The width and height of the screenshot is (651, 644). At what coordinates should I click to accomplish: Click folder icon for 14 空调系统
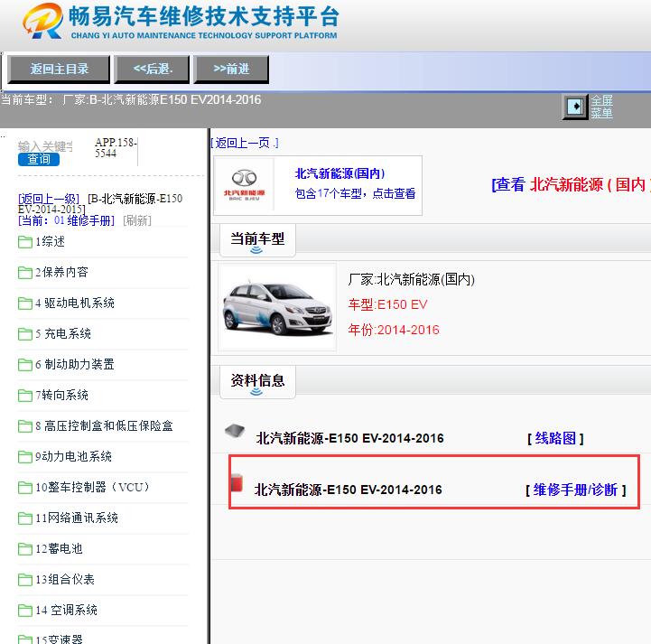25,611
